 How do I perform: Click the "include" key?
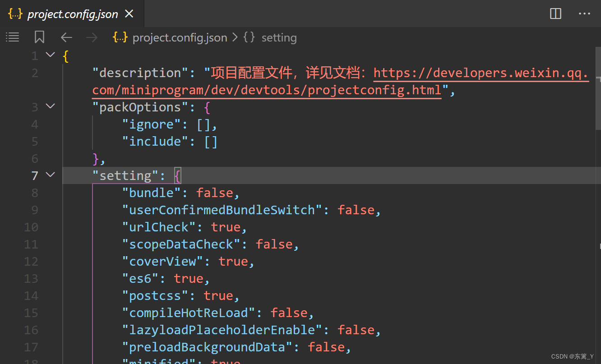tap(156, 141)
